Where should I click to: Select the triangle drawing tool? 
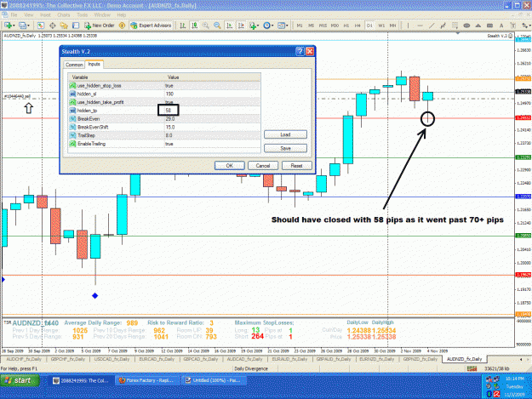tap(478, 26)
